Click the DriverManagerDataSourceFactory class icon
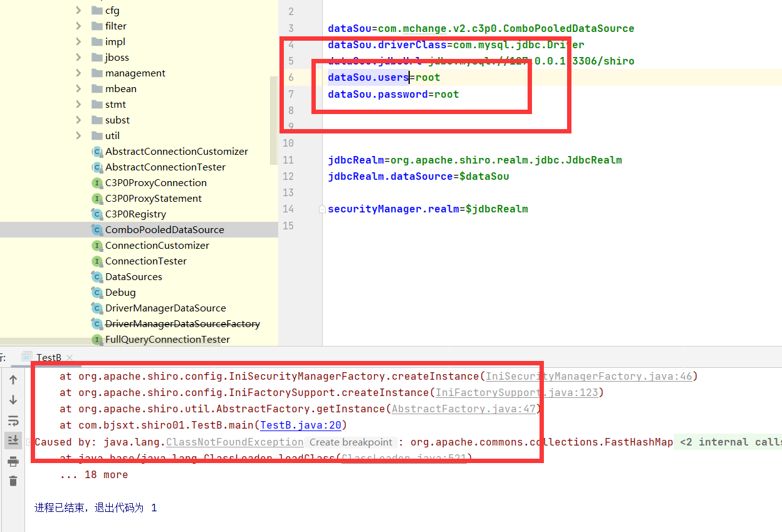The image size is (782, 532). (96, 323)
